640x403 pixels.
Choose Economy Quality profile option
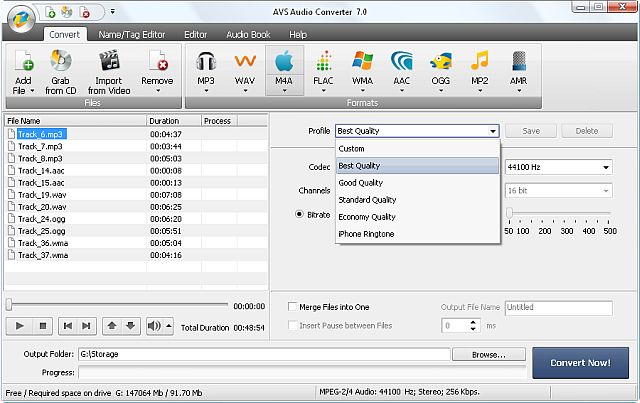[x=418, y=217]
